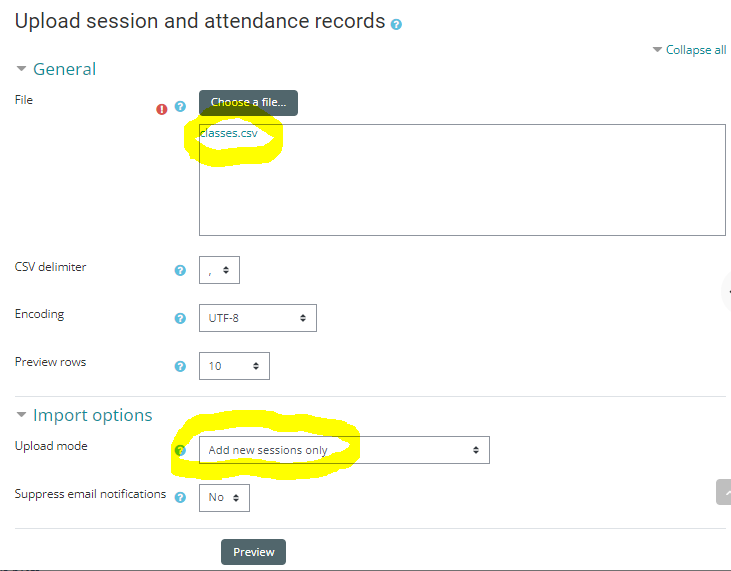Click the Upload mode help icon

[181, 451]
